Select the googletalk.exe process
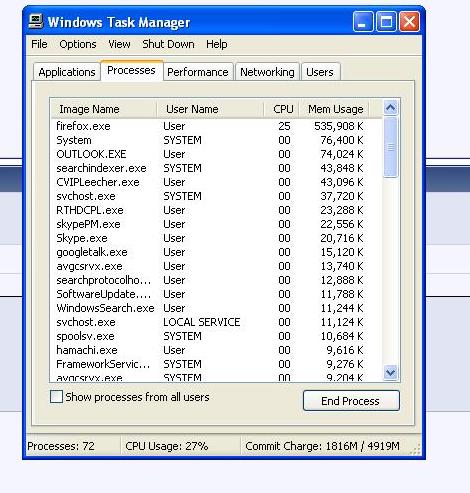470x493 pixels. [x=216, y=252]
